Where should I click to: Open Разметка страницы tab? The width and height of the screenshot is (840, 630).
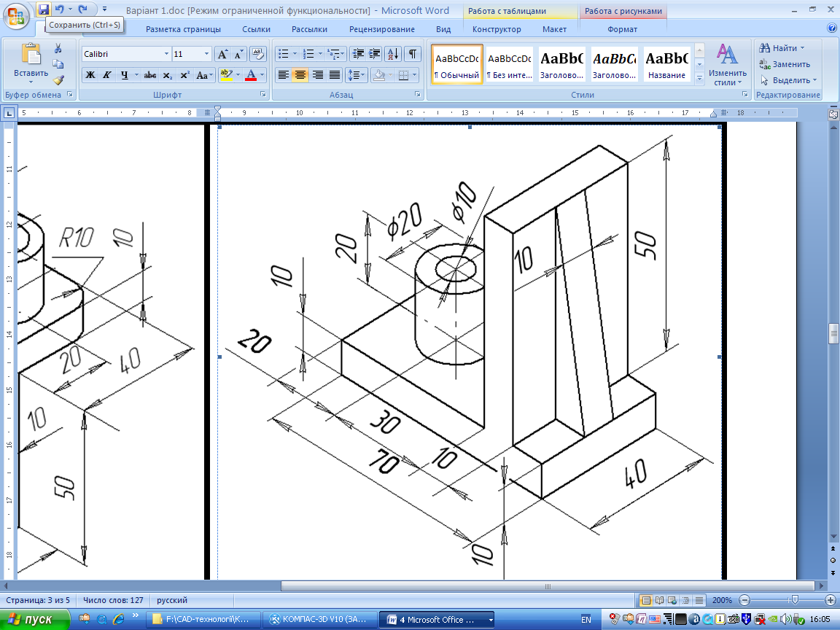click(x=183, y=29)
